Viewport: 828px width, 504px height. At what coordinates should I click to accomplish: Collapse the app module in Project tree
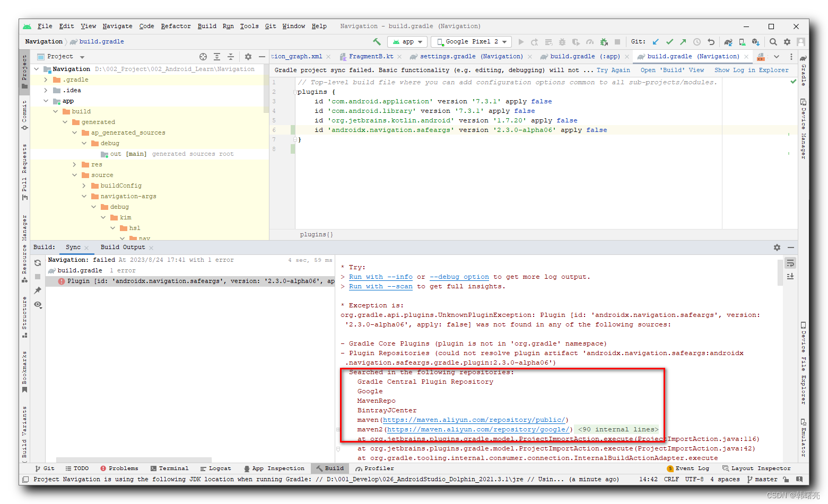[x=47, y=101]
